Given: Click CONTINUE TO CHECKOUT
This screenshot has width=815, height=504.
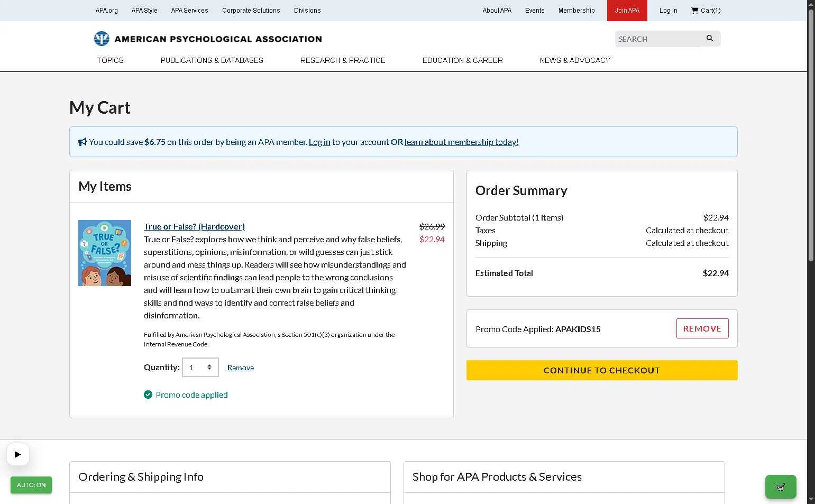Looking at the screenshot, I should pyautogui.click(x=602, y=370).
